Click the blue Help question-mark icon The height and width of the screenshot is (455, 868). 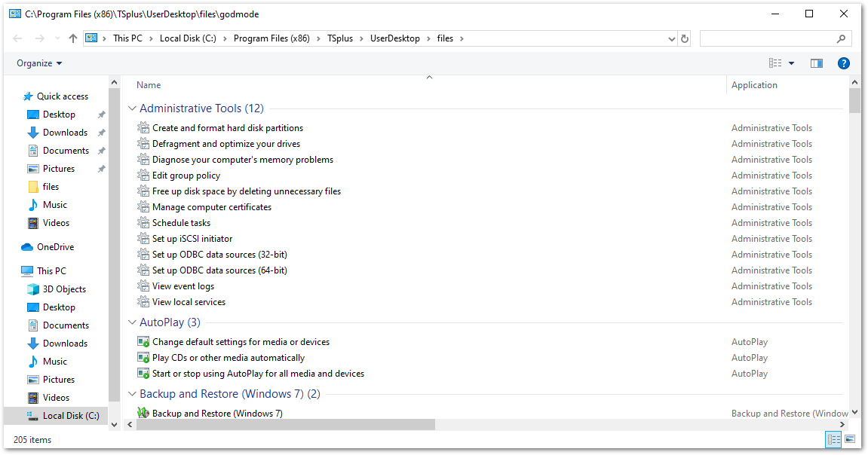[x=843, y=63]
